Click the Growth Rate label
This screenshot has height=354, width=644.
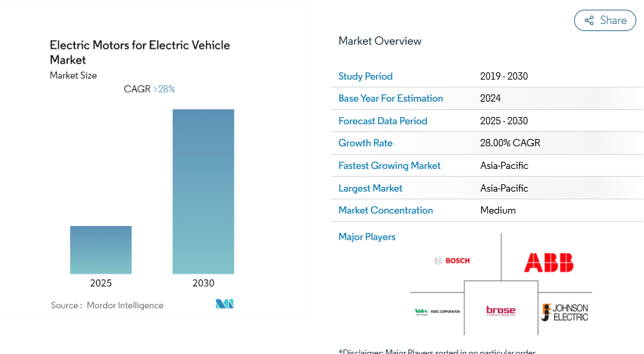[365, 143]
